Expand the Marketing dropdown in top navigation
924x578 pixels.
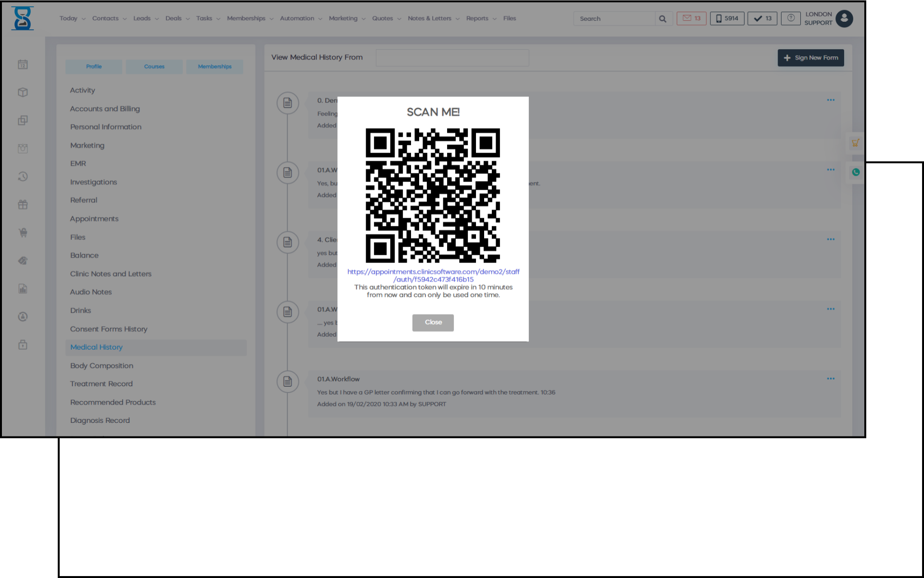pyautogui.click(x=346, y=18)
